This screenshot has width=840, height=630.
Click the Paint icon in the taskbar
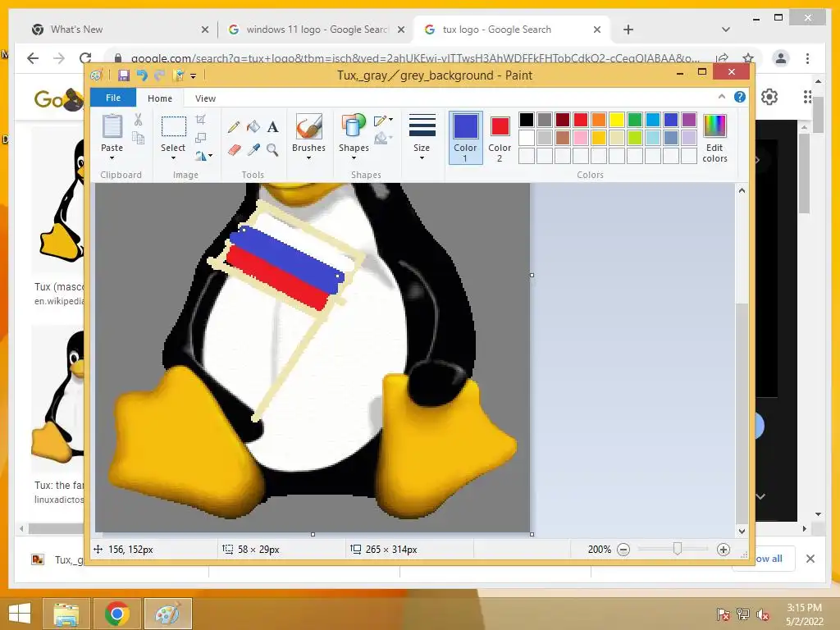(167, 614)
